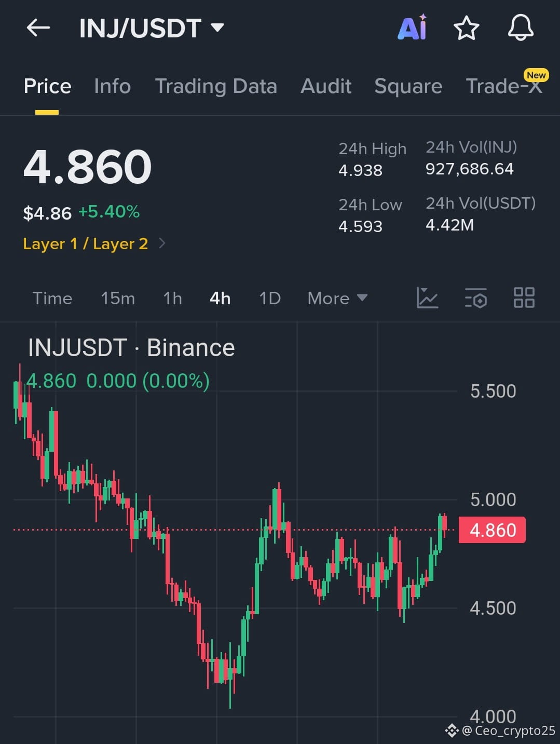Tap the INJUSDT · Binance chart title
Image resolution: width=560 pixels, height=744 pixels.
pyautogui.click(x=131, y=347)
